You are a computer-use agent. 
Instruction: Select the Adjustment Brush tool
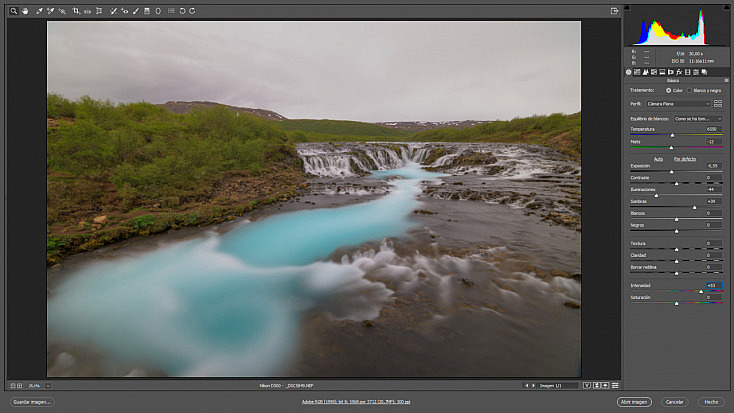click(x=136, y=11)
